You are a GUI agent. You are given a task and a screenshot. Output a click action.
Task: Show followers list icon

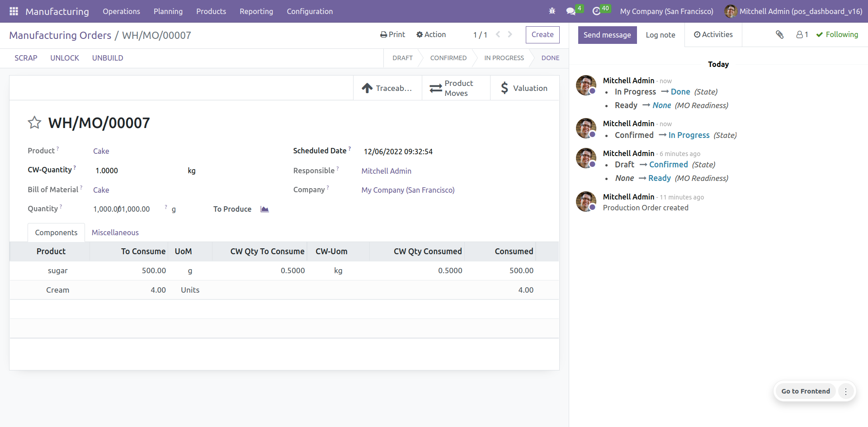(x=802, y=34)
